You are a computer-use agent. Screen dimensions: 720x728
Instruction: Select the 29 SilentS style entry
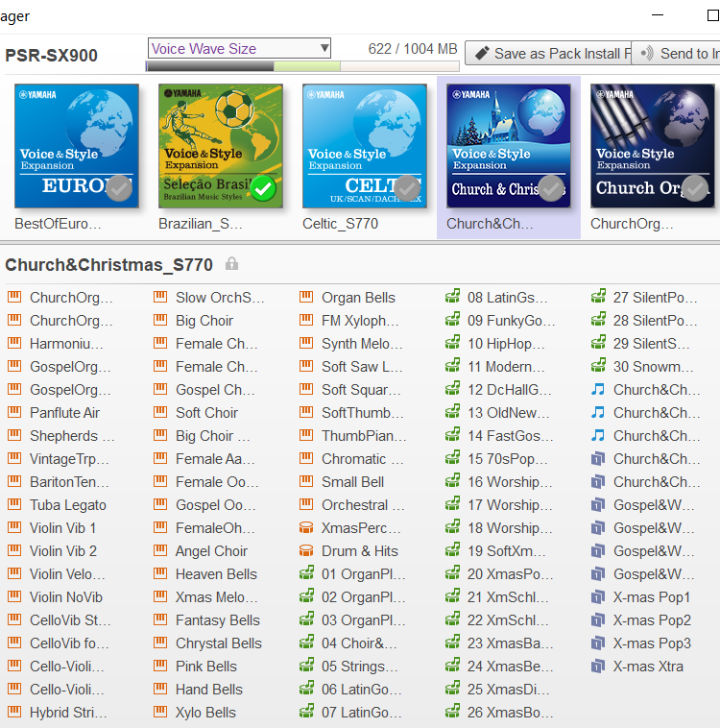click(x=641, y=344)
